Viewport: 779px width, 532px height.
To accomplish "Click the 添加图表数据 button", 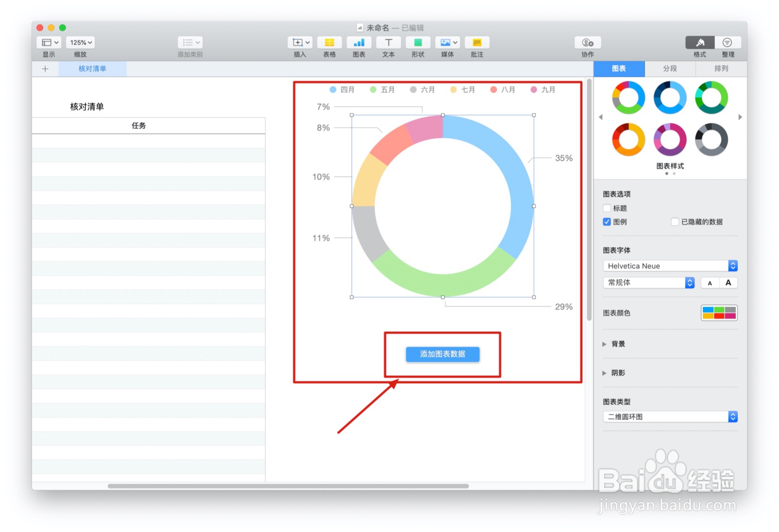I will click(443, 354).
